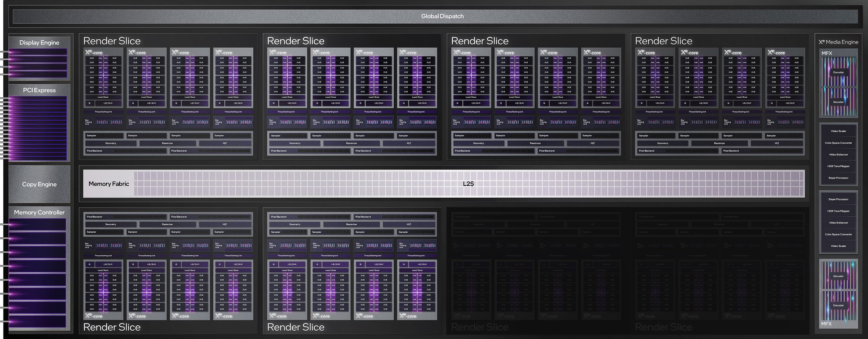Viewport: 868px width, 339px height.
Task: Select the Display Engine block
Action: [x=39, y=43]
